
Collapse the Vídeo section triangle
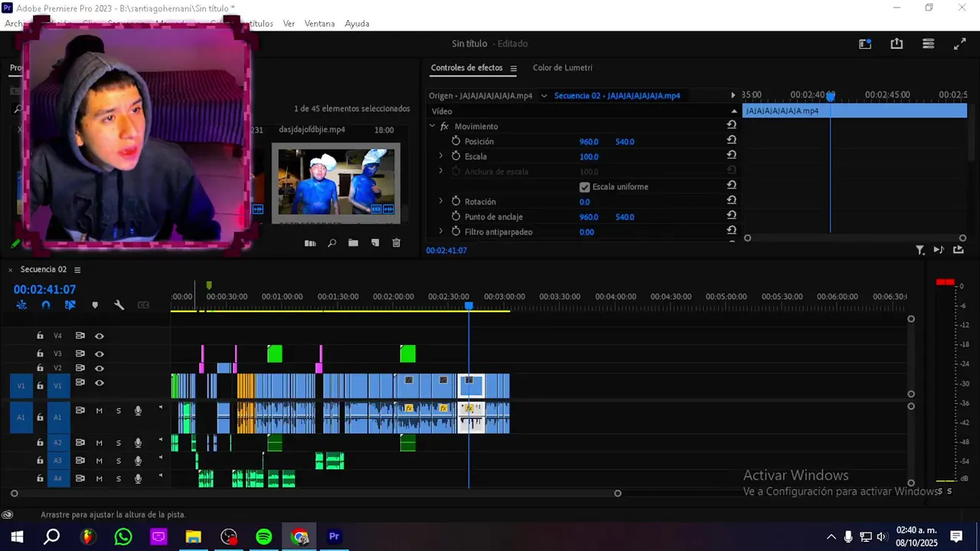coord(733,111)
